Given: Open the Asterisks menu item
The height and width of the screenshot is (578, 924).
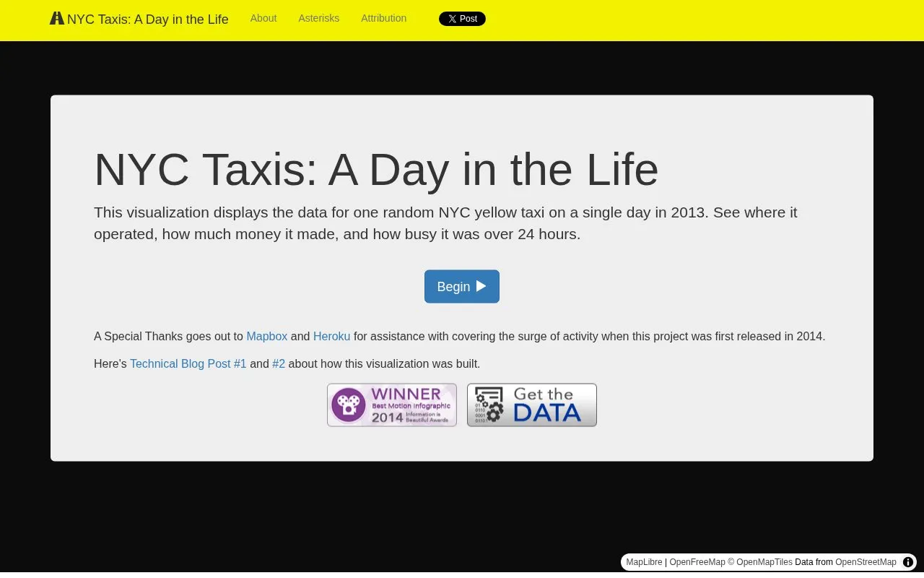Looking at the screenshot, I should tap(319, 18).
